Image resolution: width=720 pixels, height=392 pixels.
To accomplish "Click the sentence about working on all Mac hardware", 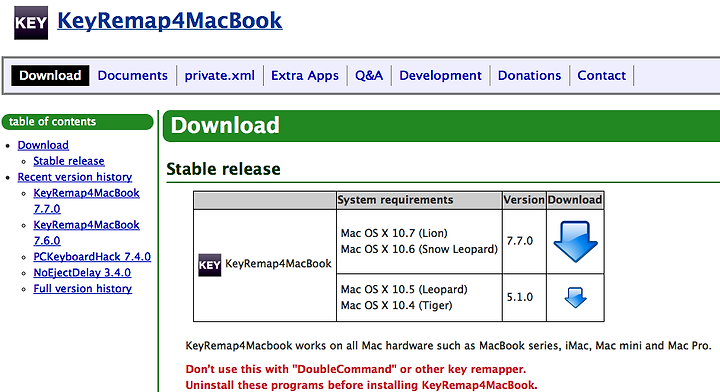I will (448, 346).
